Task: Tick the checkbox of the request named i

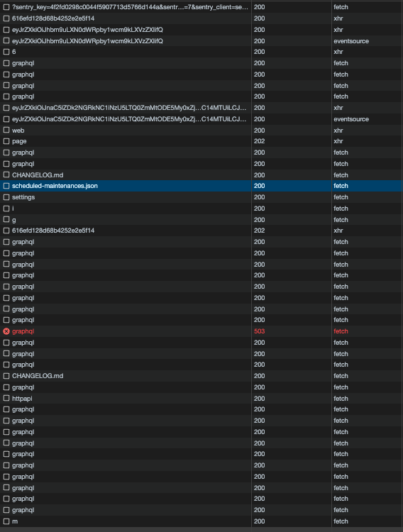Action: tap(6, 209)
